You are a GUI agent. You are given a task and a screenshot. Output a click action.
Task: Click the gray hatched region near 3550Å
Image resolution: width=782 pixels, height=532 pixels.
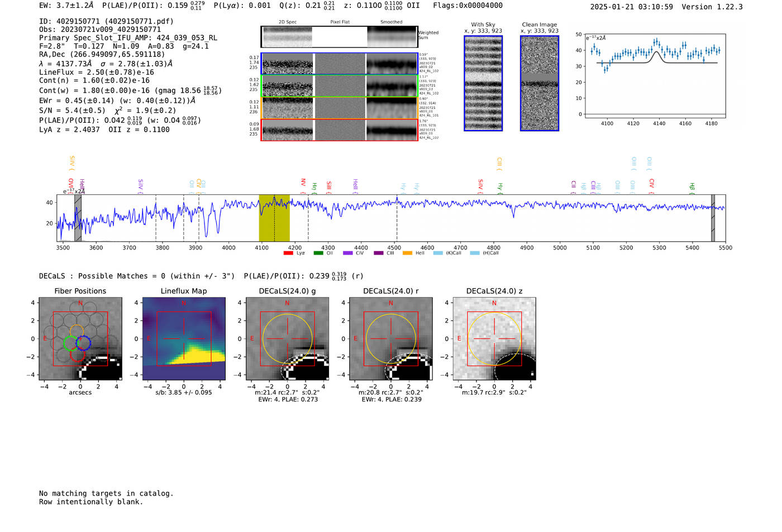[78, 218]
